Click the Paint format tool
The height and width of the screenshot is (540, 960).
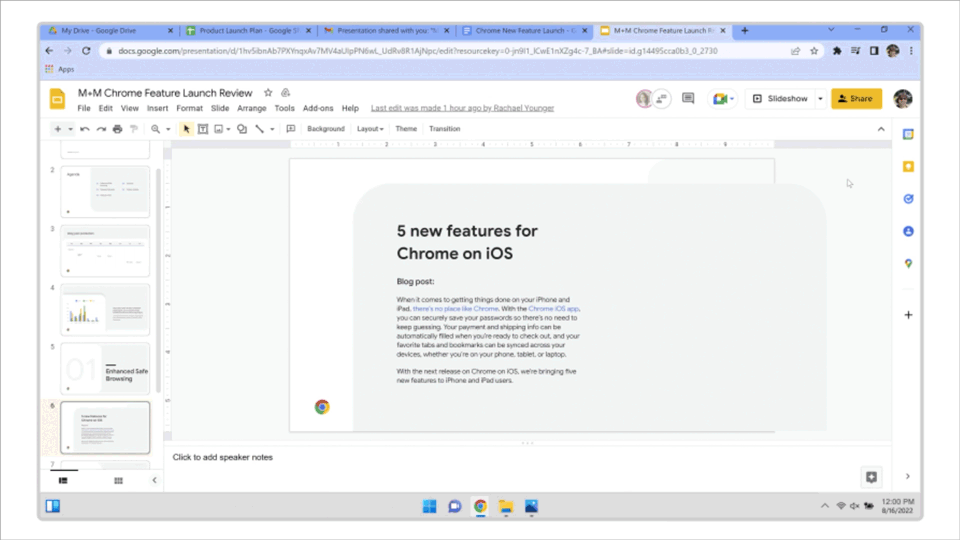134,129
